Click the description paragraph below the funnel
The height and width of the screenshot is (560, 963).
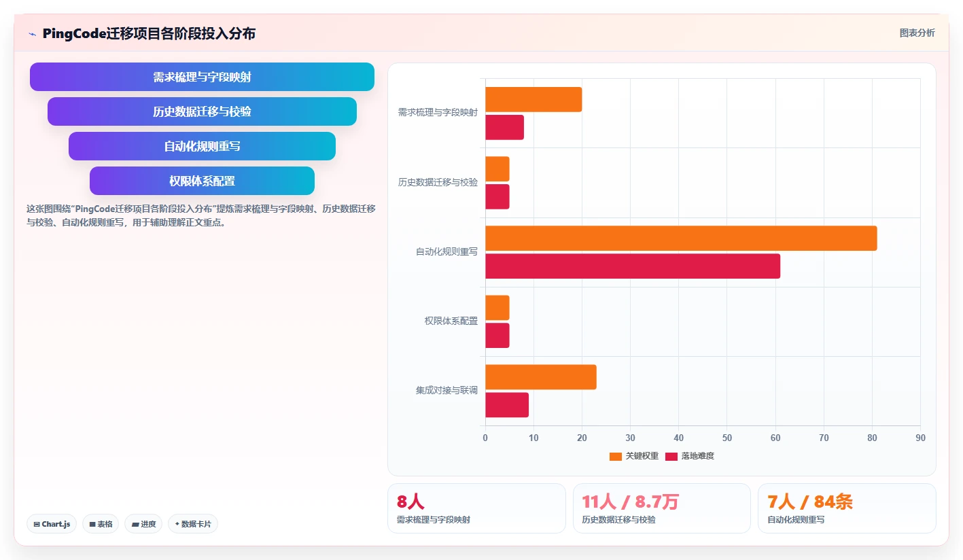(x=201, y=215)
